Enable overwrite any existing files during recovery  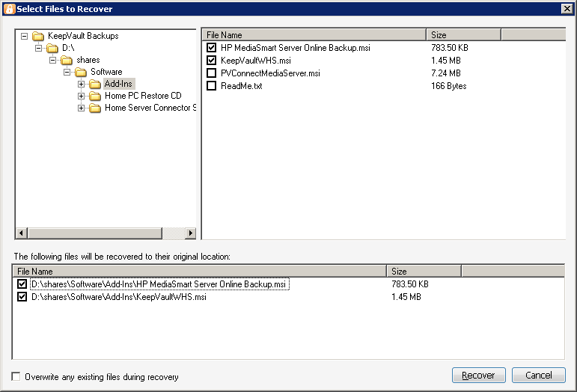pyautogui.click(x=16, y=376)
